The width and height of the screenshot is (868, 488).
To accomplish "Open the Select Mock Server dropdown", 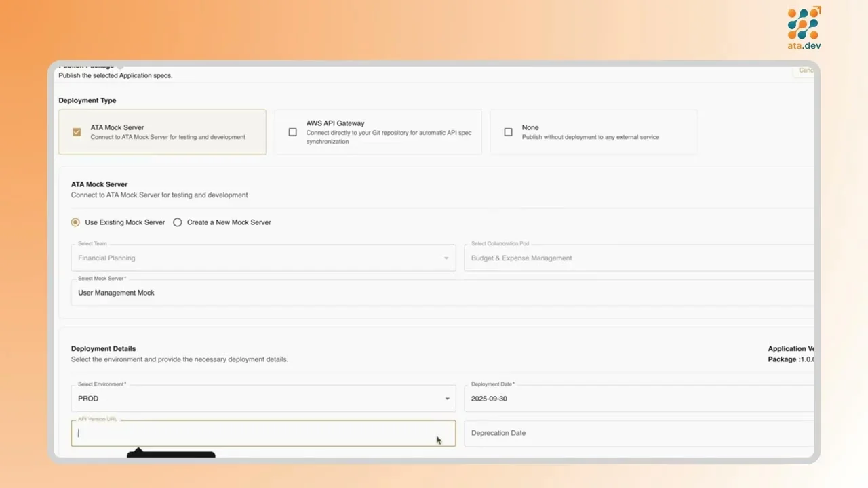I will click(441, 292).
